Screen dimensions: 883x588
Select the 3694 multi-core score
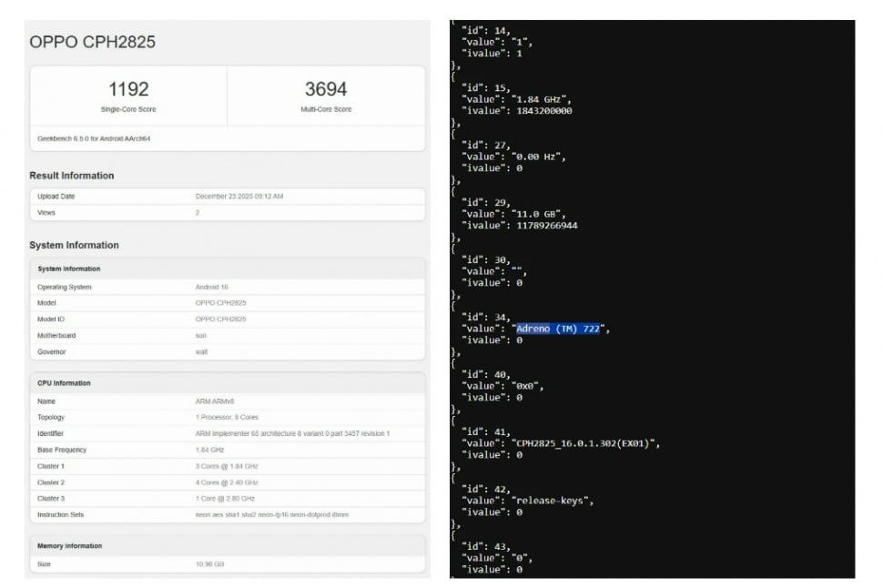click(x=326, y=89)
